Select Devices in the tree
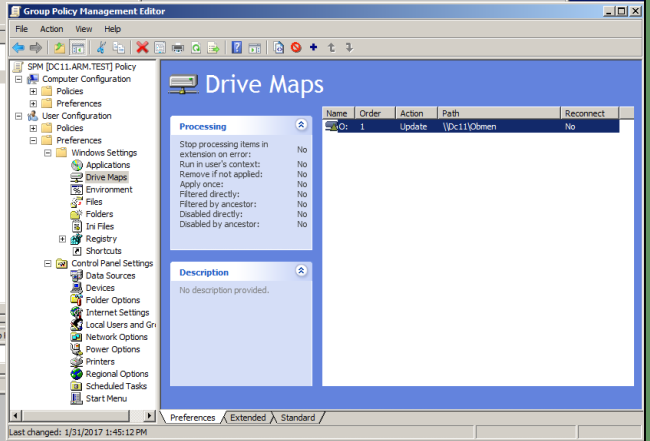The width and height of the screenshot is (650, 441). [x=100, y=288]
